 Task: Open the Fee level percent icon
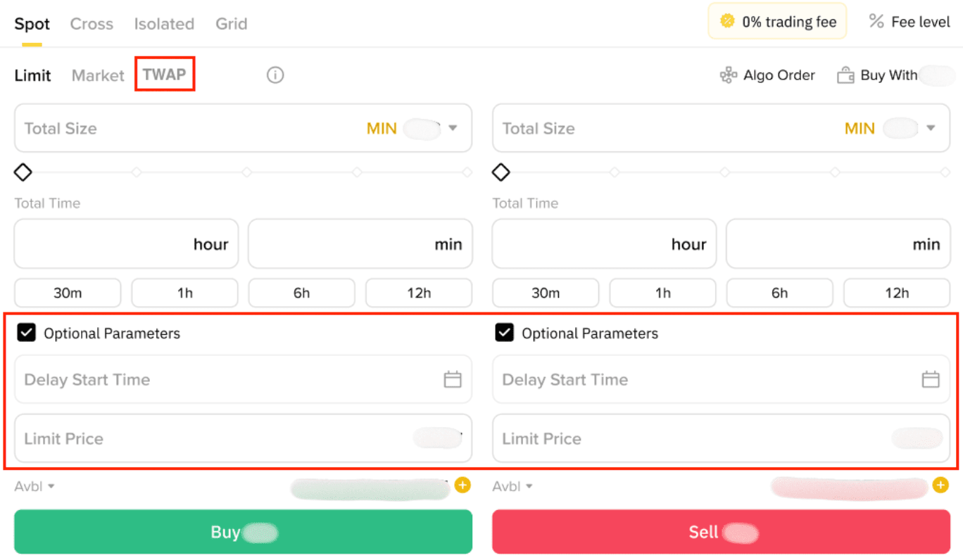click(x=876, y=22)
